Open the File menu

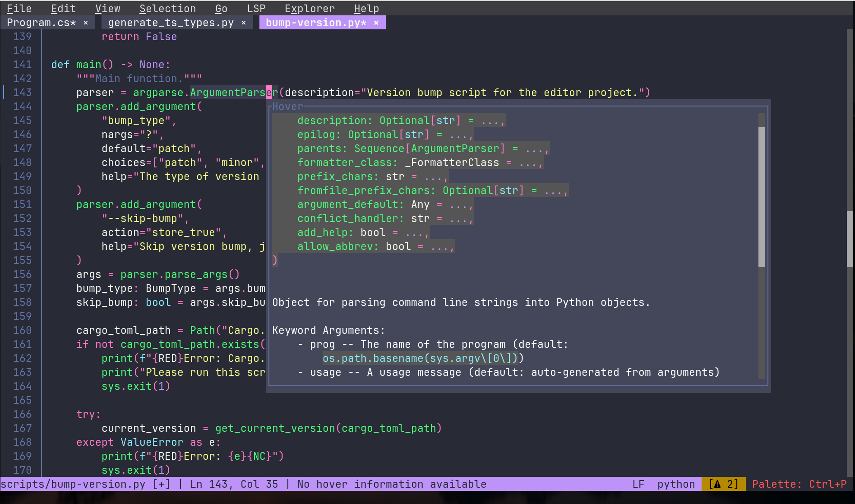point(19,9)
